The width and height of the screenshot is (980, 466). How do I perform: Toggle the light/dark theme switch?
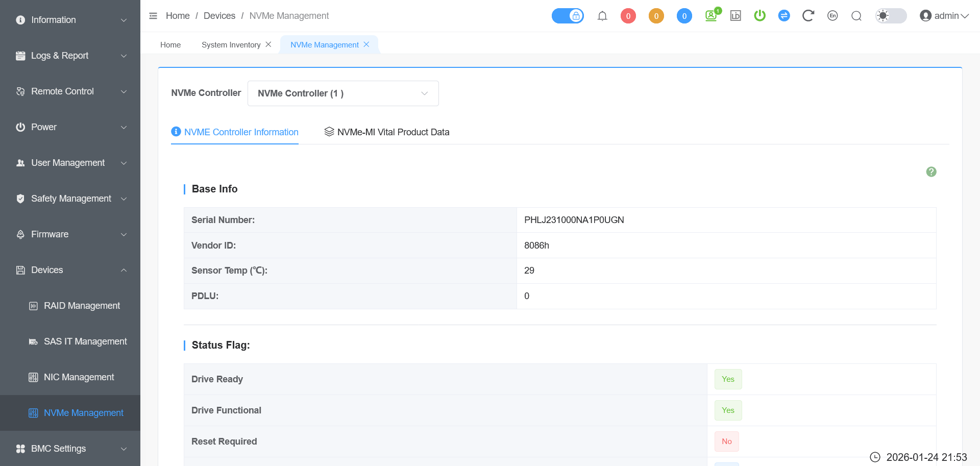pyautogui.click(x=891, y=16)
